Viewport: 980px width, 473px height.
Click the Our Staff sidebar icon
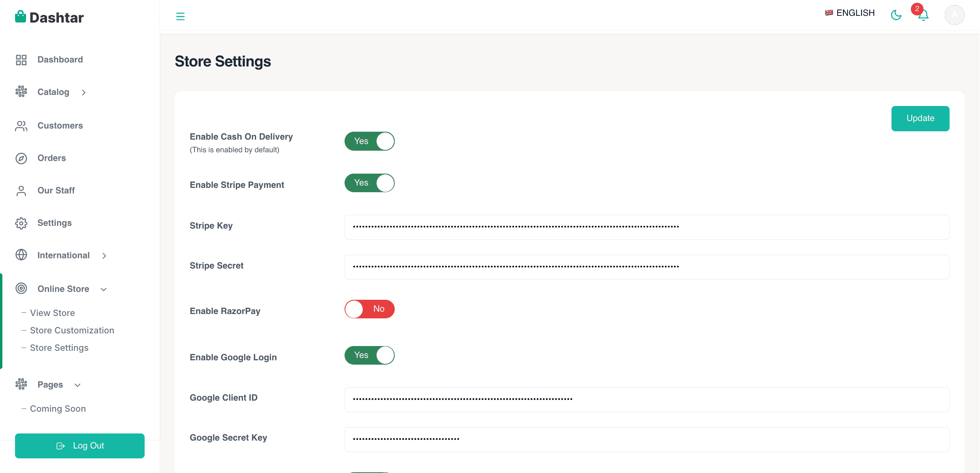tap(21, 191)
